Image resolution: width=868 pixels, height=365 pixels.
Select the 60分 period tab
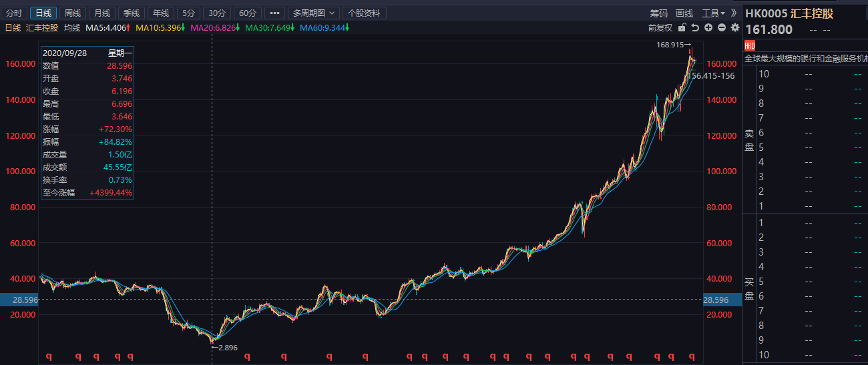tap(248, 13)
